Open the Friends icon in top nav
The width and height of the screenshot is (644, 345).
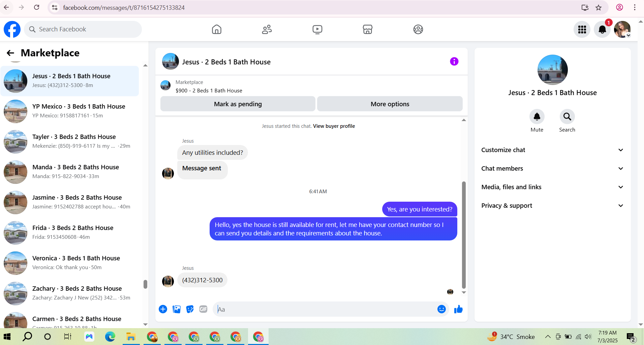(267, 29)
